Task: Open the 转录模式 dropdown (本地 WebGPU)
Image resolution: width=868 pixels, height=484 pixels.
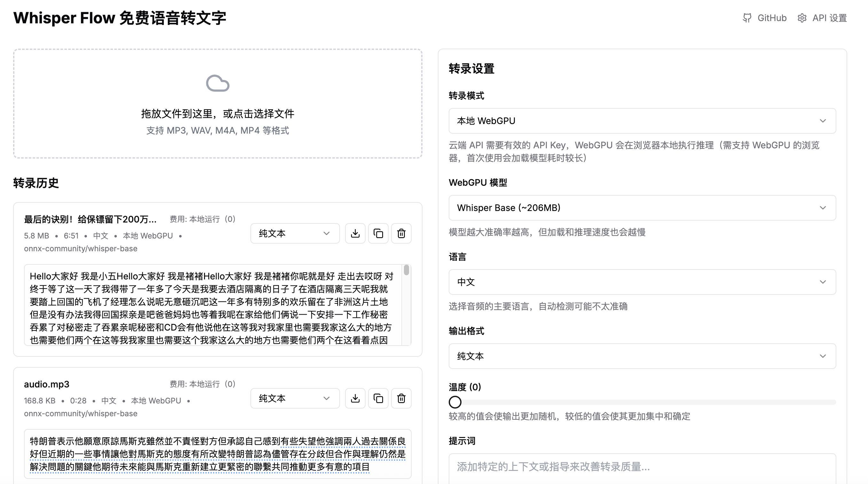Action: click(642, 121)
